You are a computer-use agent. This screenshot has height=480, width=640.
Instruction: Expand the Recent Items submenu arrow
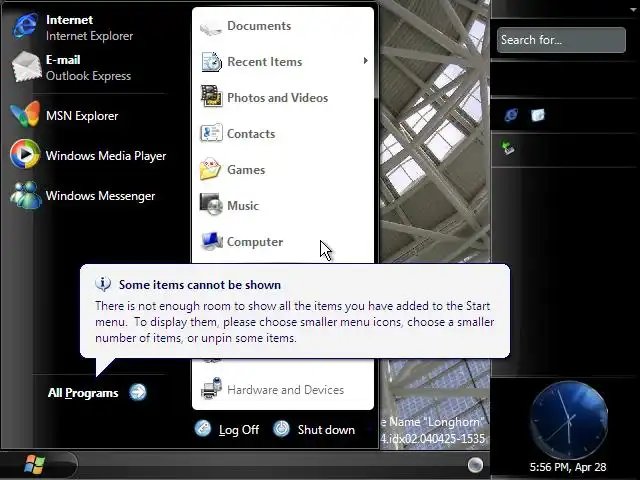click(x=365, y=61)
